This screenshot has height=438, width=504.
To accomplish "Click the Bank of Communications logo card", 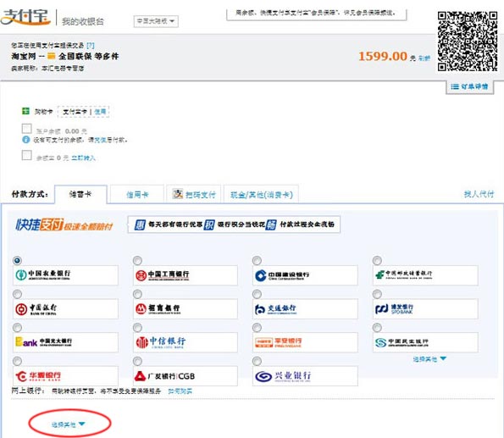I will coord(305,309).
